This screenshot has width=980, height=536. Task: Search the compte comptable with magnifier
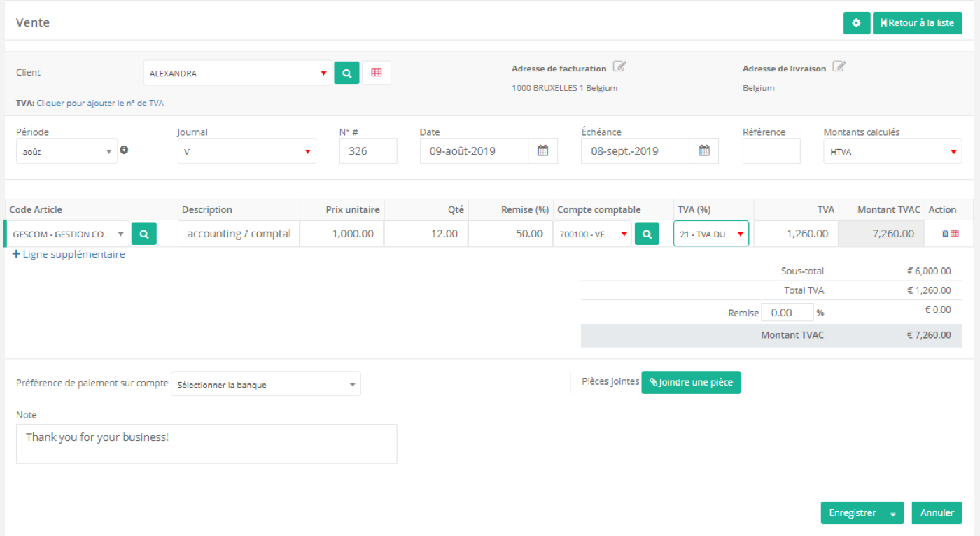point(647,234)
